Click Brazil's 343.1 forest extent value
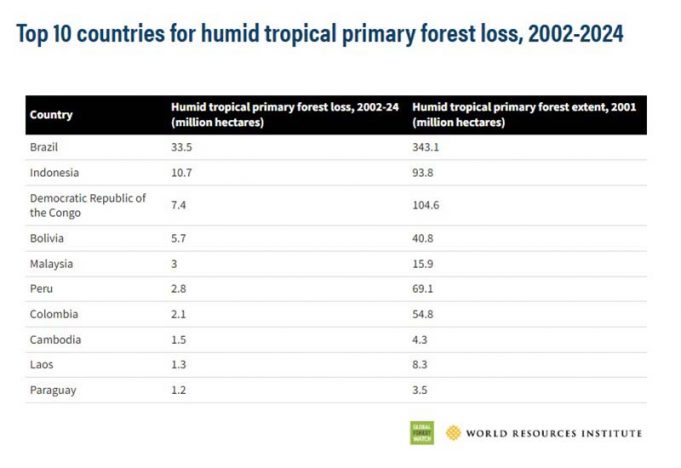Viewport: 681px width, 468px height. (427, 147)
